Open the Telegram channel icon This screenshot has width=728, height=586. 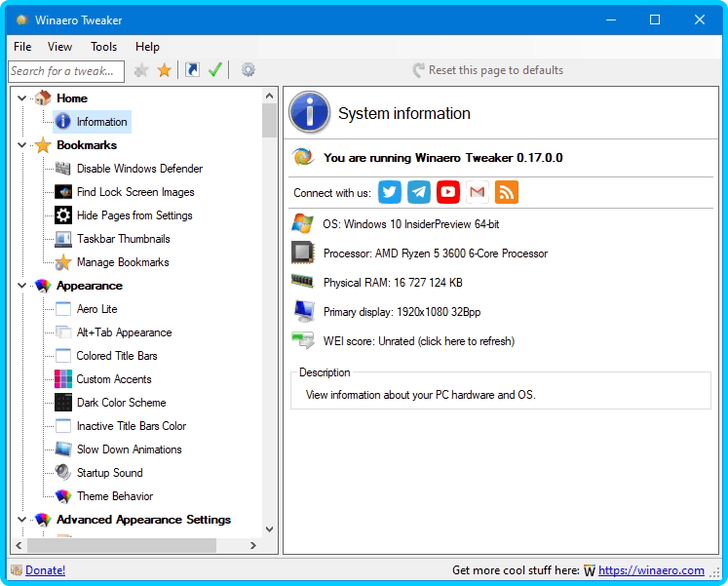[419, 192]
